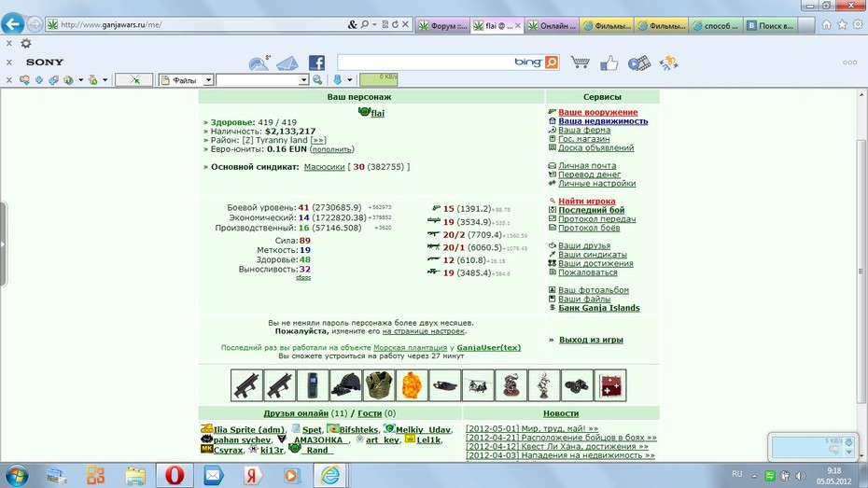Click the browser back button

[x=12, y=24]
